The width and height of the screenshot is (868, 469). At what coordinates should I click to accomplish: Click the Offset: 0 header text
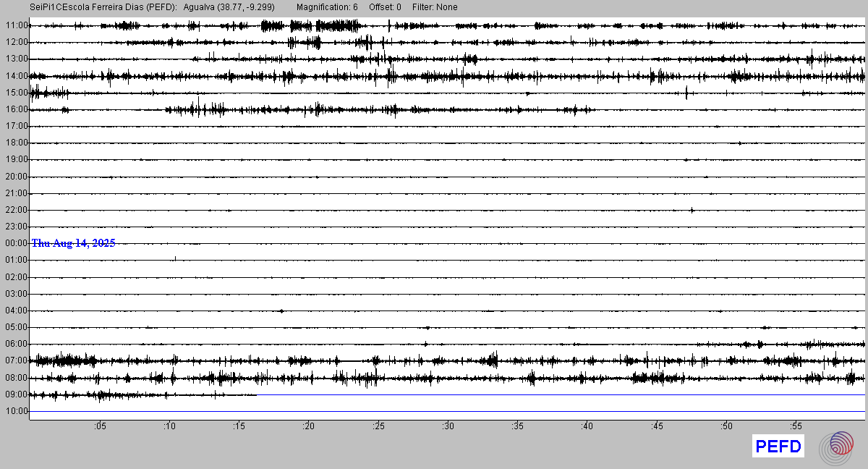[385, 7]
